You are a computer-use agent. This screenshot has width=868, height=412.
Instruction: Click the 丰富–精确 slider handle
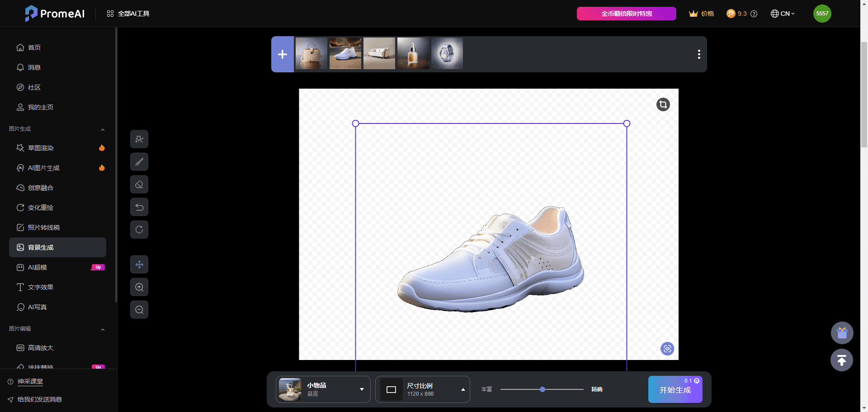[x=542, y=389]
